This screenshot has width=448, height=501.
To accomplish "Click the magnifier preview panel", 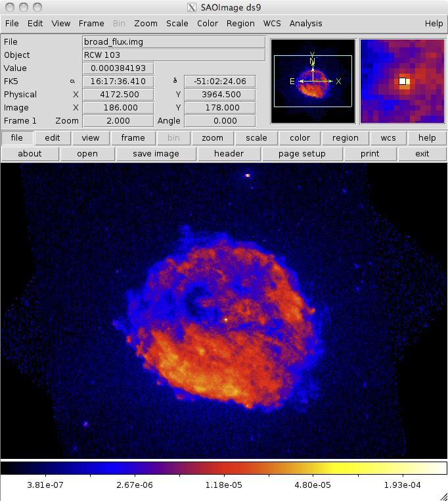I will pyautogui.click(x=402, y=81).
